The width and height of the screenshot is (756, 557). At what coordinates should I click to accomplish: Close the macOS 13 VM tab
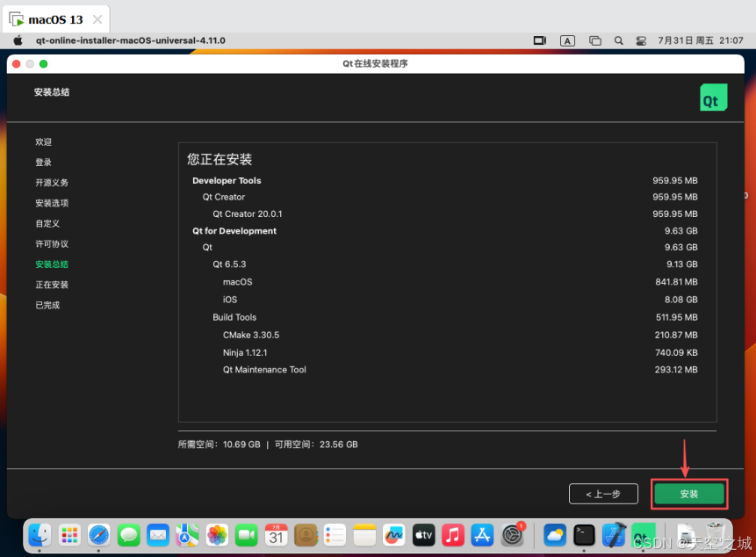coord(97,19)
